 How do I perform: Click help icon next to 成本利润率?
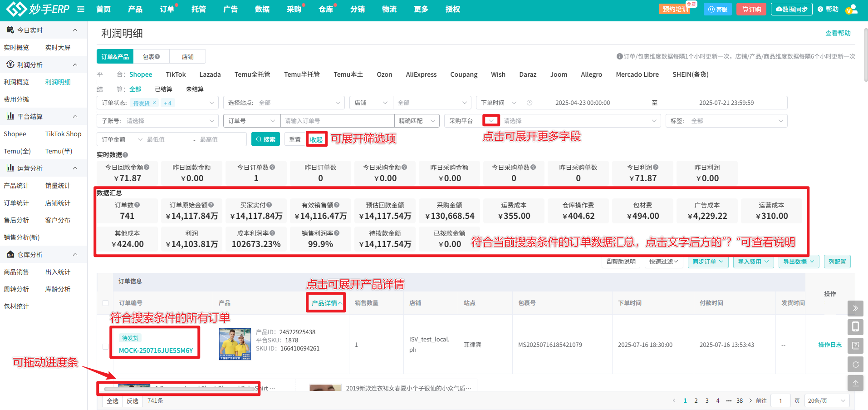(272, 233)
